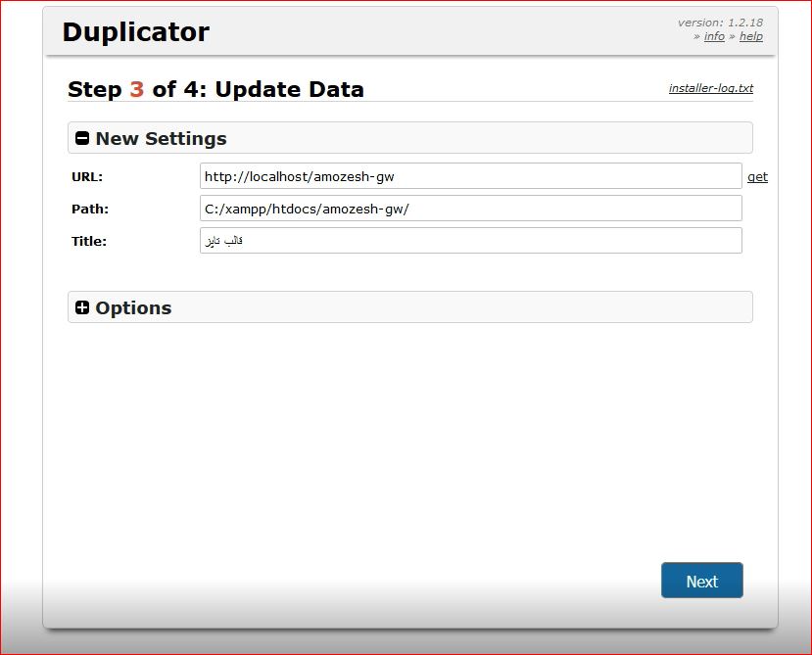Expand the Options section plus icon

(82, 307)
